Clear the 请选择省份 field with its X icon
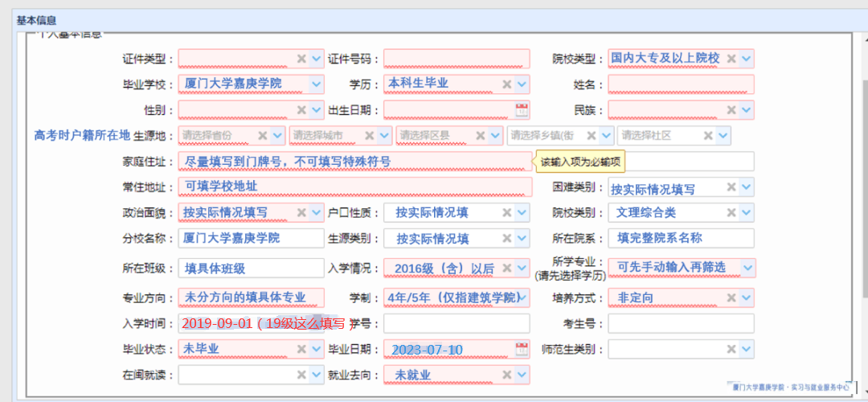Image resolution: width=868 pixels, height=402 pixels. click(x=263, y=136)
